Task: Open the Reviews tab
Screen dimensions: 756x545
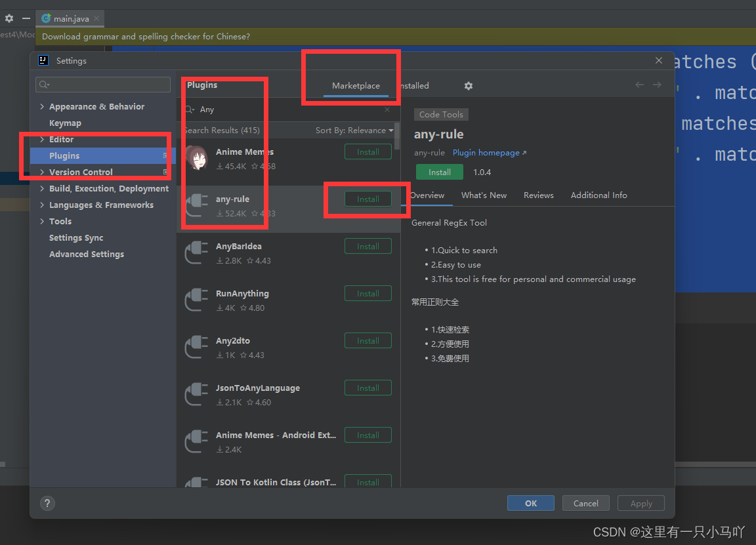Action: [539, 195]
